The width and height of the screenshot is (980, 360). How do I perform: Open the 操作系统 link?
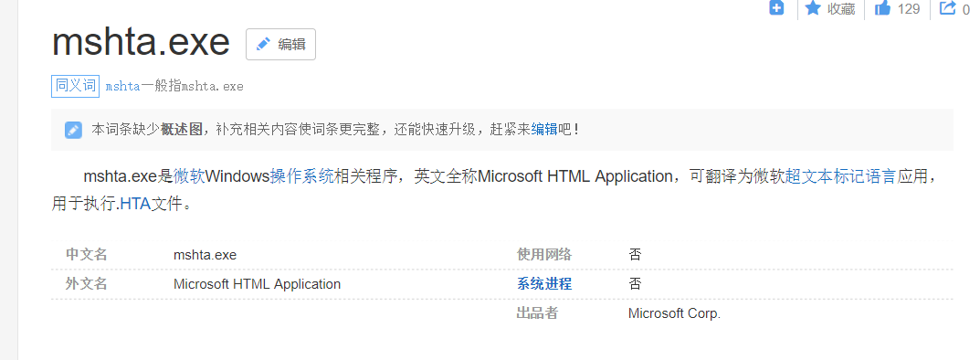(x=302, y=176)
